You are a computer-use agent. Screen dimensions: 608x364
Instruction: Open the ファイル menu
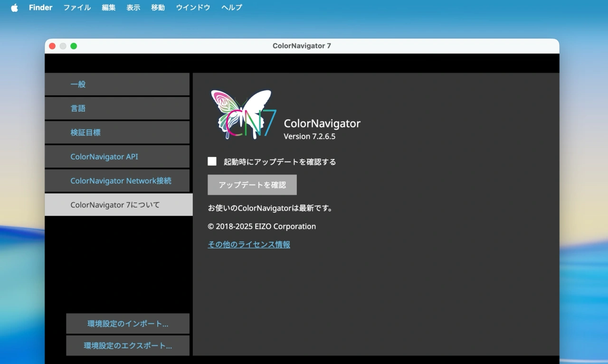point(76,7)
